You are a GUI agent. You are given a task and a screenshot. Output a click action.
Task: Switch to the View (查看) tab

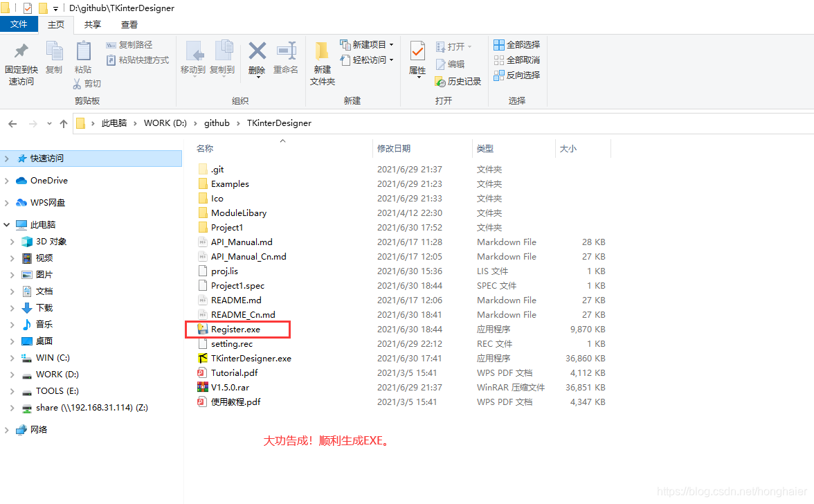click(129, 24)
